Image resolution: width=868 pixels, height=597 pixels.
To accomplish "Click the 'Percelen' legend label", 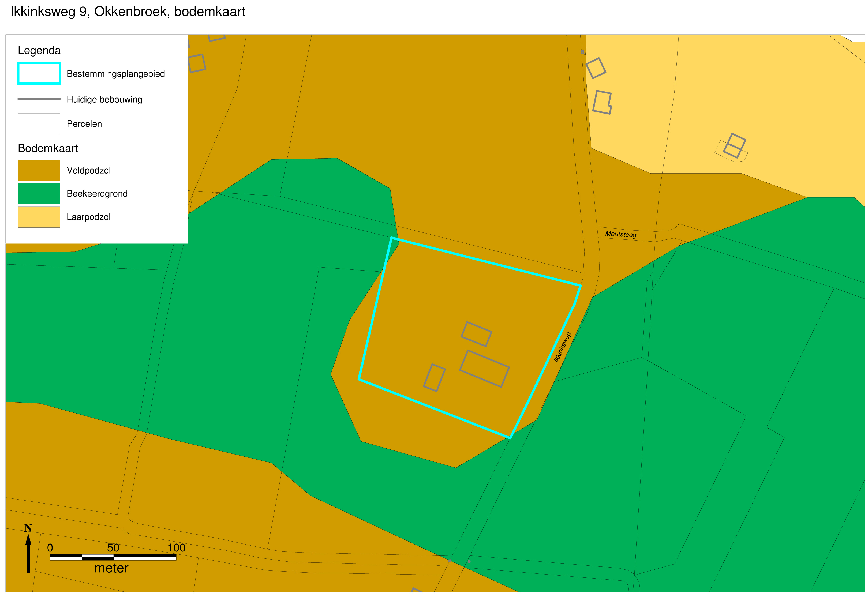I will (84, 124).
